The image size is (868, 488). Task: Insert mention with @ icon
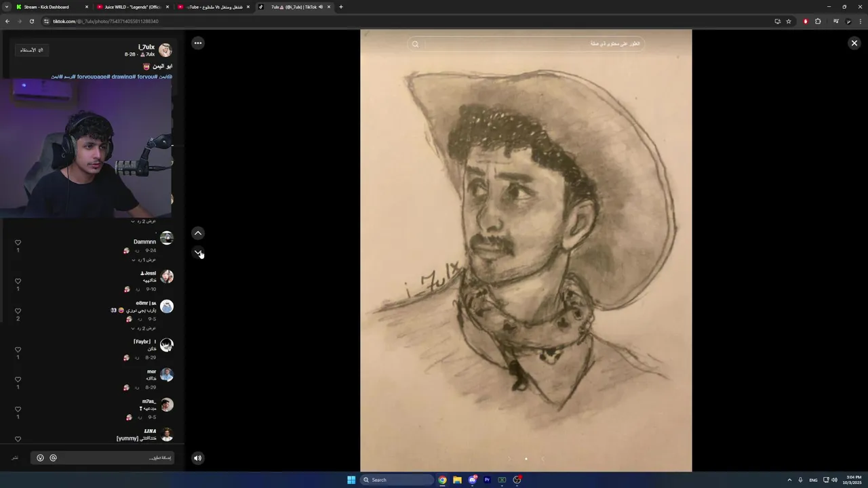(x=53, y=458)
